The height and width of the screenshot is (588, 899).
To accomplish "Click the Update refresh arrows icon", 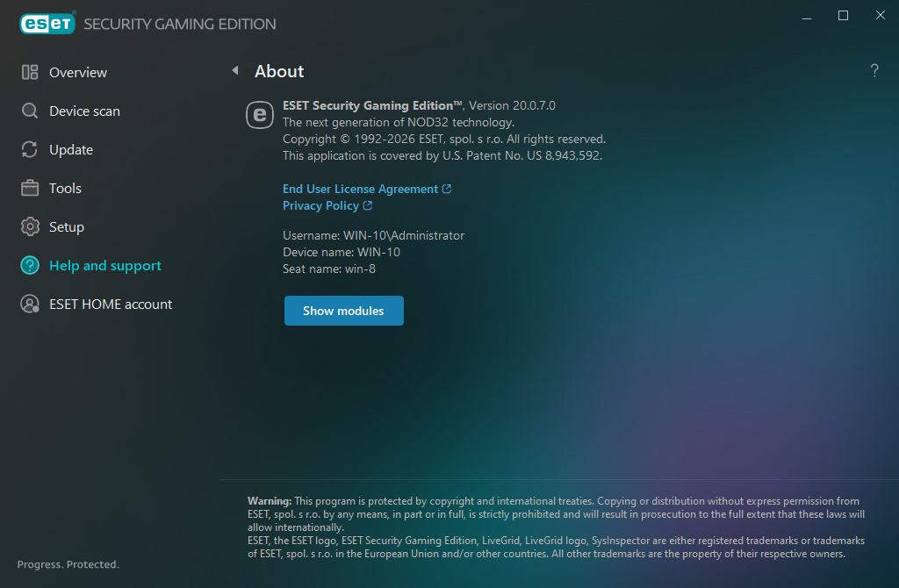I will pyautogui.click(x=30, y=149).
